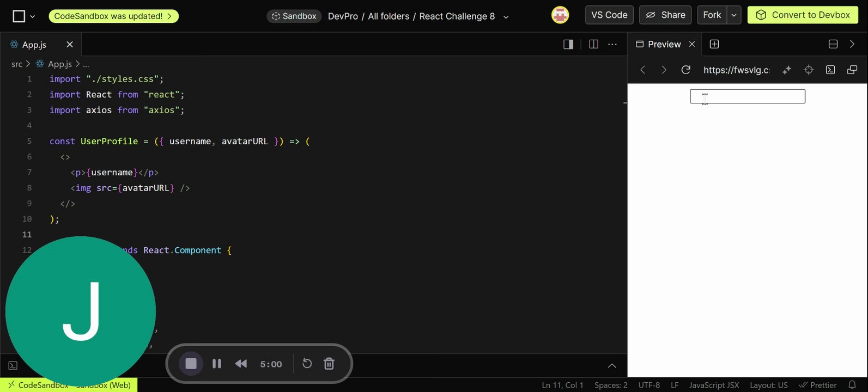
Task: Click the sparkle icon in preview toolbar
Action: click(x=787, y=70)
